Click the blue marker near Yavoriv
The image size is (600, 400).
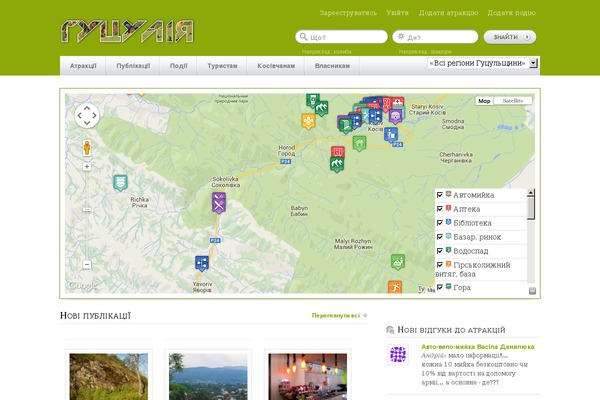(202, 263)
